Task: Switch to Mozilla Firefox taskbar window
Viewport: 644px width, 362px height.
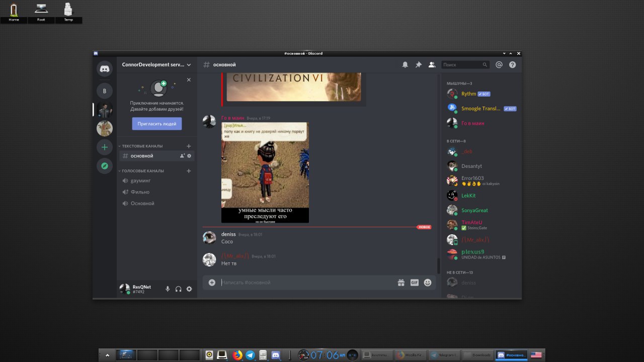Action: pyautogui.click(x=411, y=355)
